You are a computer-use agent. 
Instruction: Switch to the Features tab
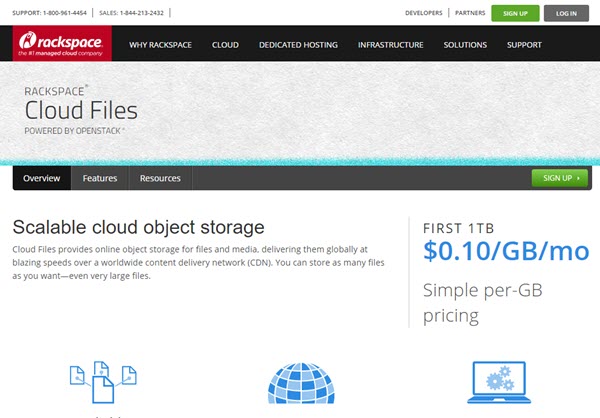[100, 178]
